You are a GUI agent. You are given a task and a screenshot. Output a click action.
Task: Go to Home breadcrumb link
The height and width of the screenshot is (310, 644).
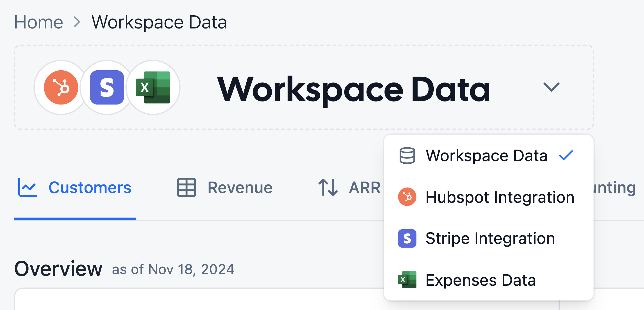pyautogui.click(x=39, y=22)
